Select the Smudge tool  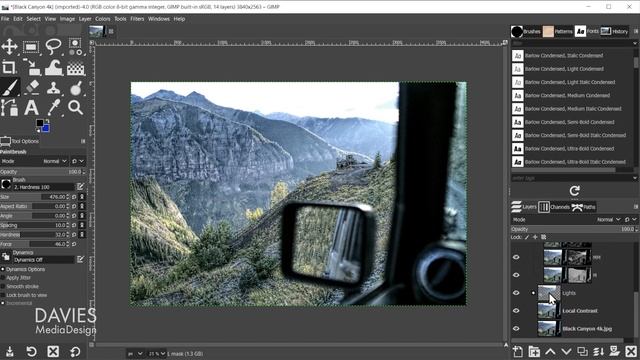click(x=75, y=87)
